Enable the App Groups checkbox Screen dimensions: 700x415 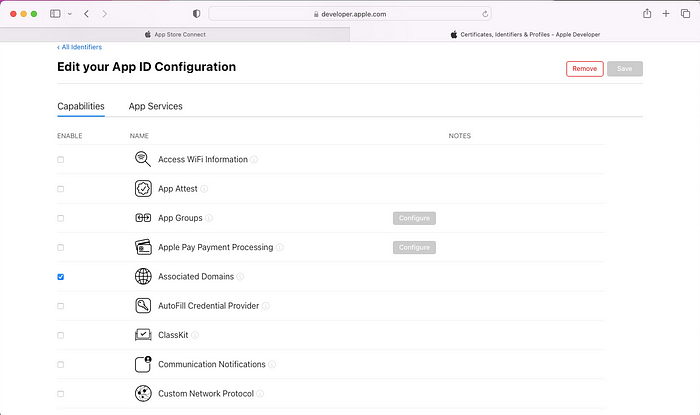61,218
